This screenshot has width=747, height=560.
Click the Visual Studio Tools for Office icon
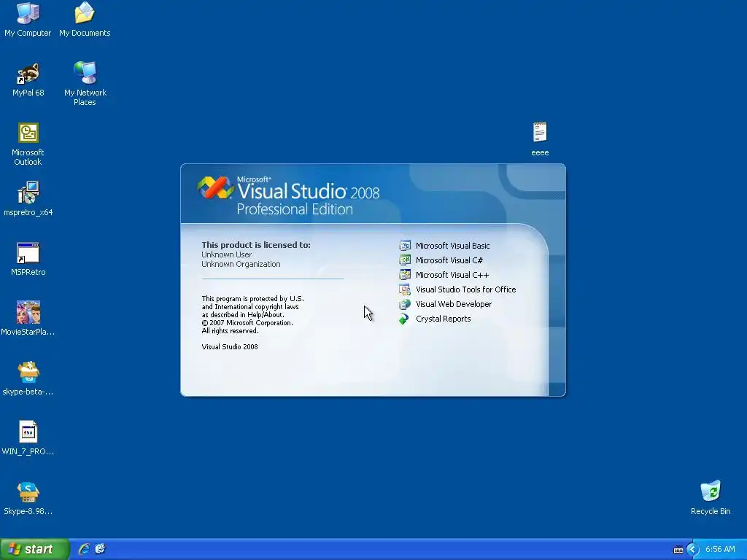[404, 289]
